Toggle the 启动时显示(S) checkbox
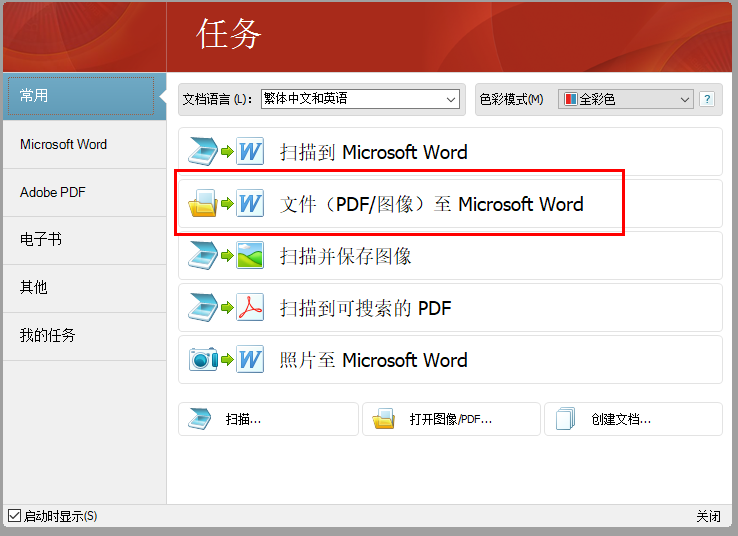Screen dimensions: 738x536 [x=15, y=516]
